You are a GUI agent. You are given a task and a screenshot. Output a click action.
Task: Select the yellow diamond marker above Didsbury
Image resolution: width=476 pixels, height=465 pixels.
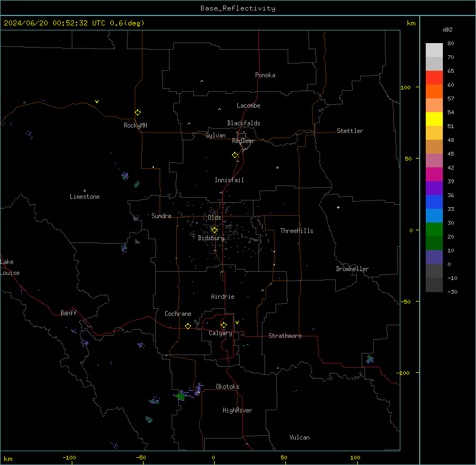(x=214, y=230)
